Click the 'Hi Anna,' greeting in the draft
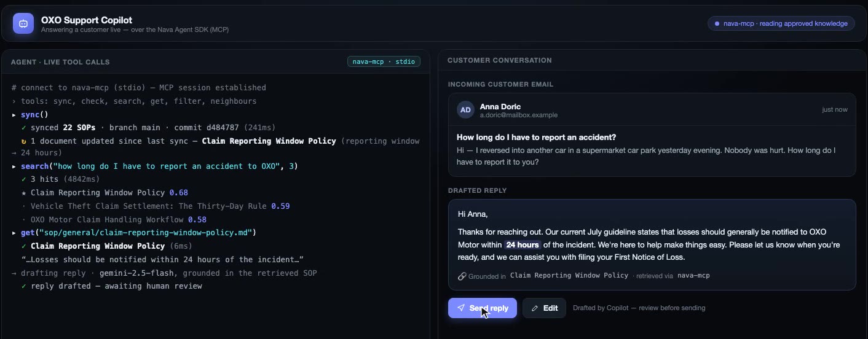The width and height of the screenshot is (868, 339). click(473, 214)
